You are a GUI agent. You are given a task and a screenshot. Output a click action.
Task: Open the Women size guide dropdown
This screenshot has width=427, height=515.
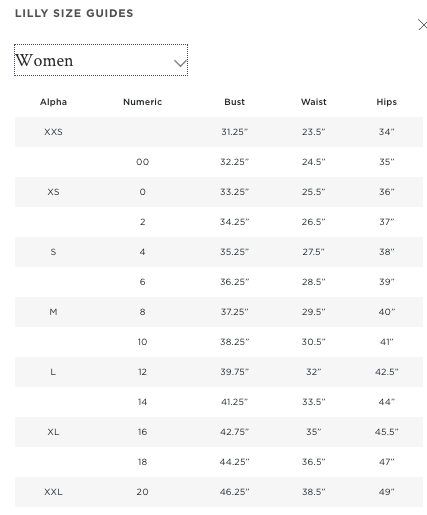[101, 60]
